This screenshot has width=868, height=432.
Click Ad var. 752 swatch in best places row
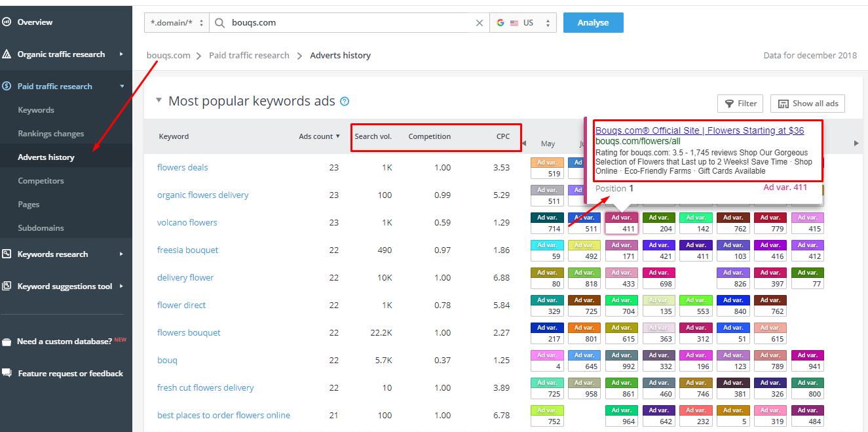point(547,416)
